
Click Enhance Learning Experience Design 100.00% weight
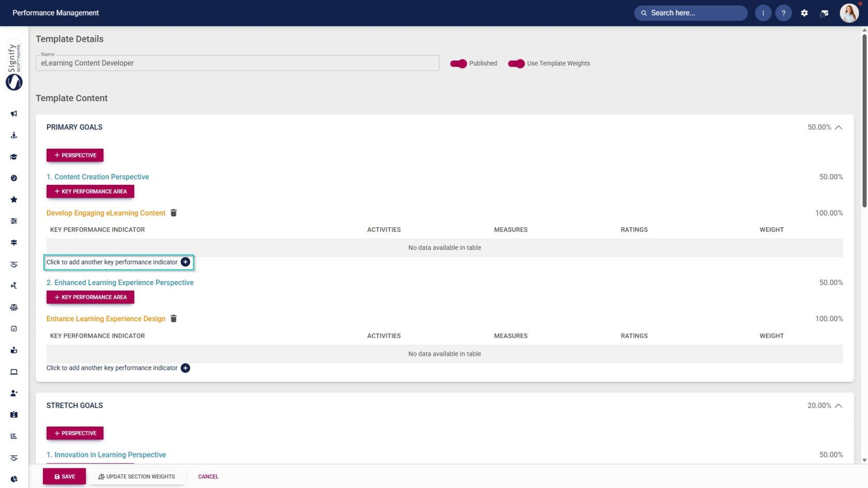pos(829,319)
